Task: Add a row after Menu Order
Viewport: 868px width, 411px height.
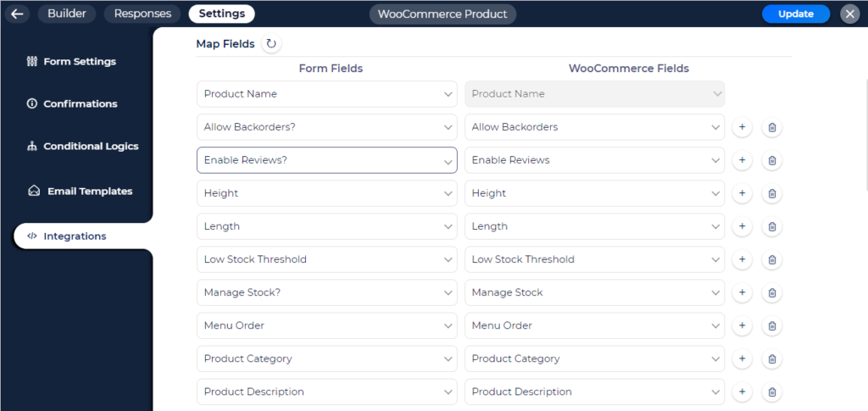Action: pos(742,325)
